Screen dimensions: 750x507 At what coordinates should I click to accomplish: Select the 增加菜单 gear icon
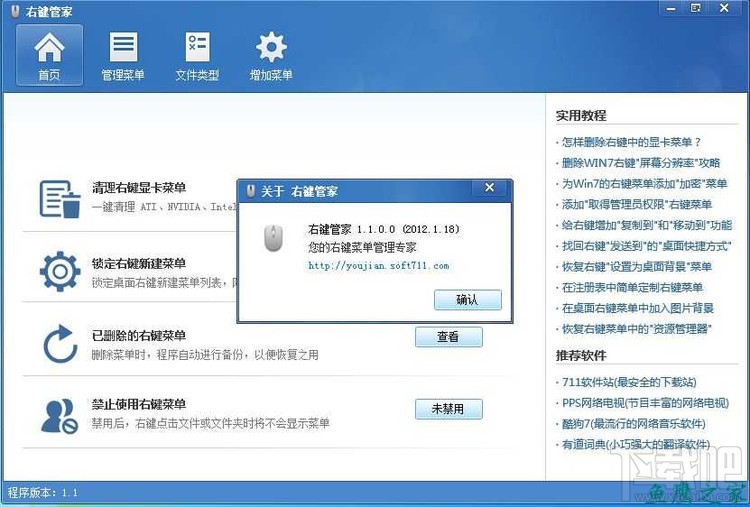[271, 47]
